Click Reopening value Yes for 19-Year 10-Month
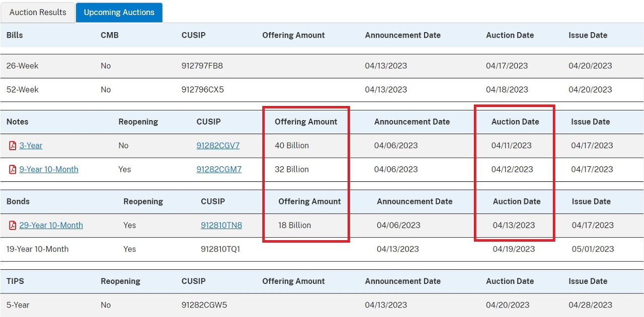Screen dimensions: 644x317 [129, 249]
